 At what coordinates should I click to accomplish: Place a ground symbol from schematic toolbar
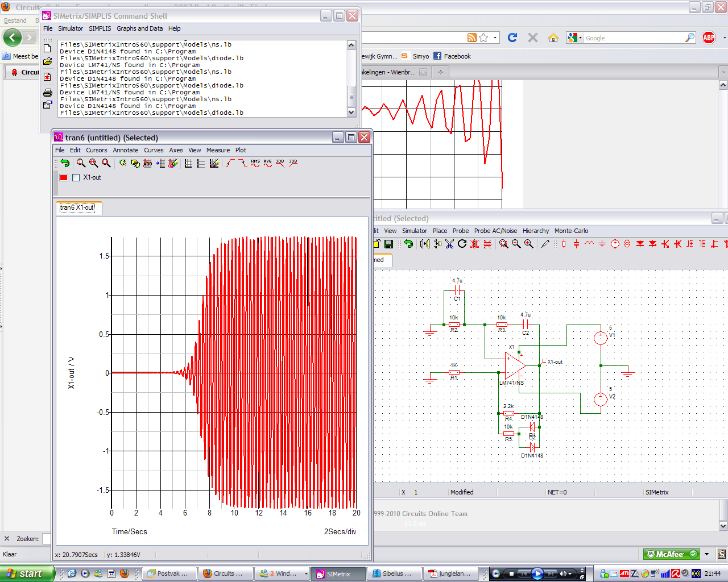[x=602, y=244]
